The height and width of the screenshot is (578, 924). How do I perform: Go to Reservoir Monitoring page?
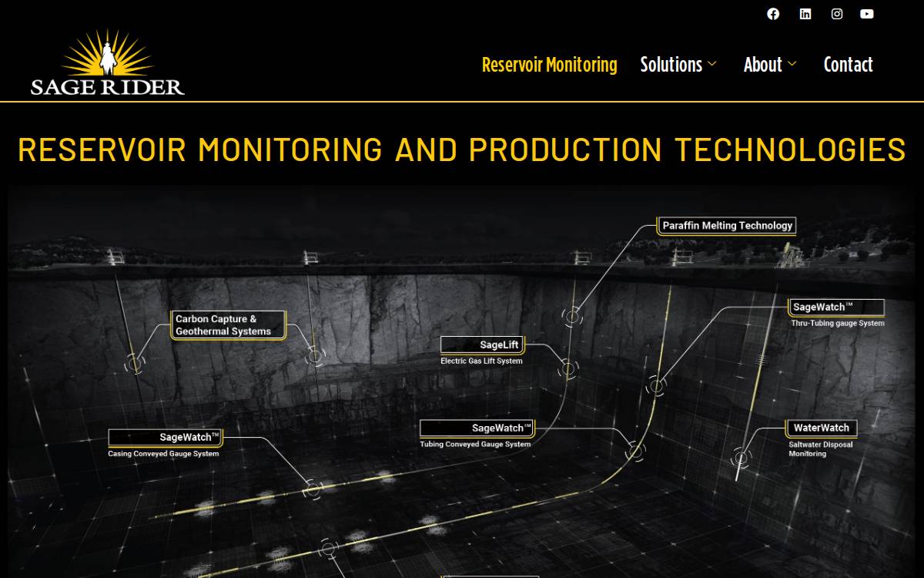point(549,65)
